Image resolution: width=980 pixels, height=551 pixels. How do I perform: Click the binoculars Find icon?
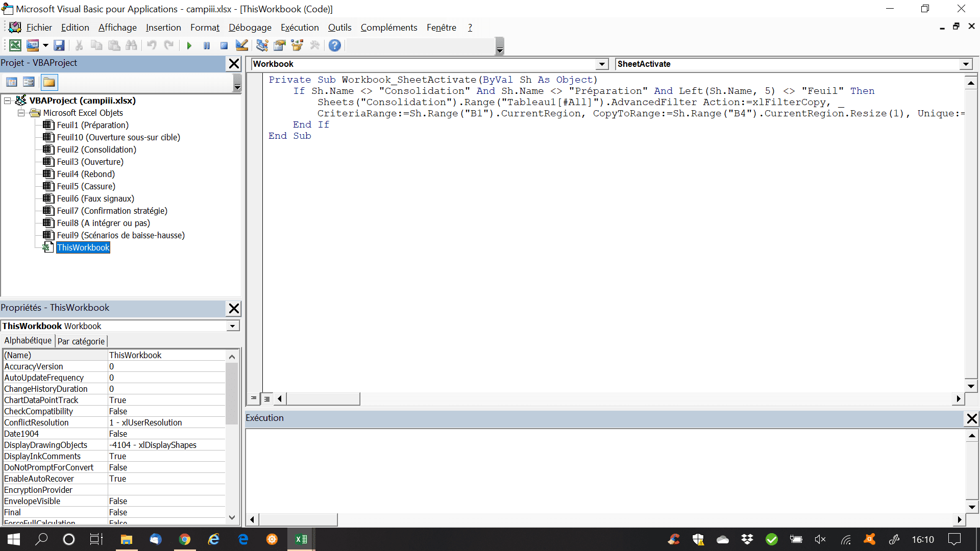click(x=131, y=45)
